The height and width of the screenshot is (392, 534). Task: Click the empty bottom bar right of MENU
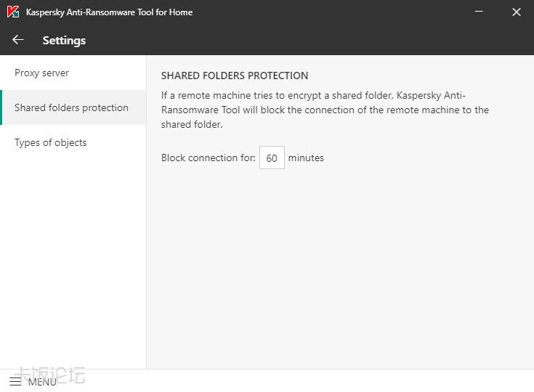[x=291, y=381]
